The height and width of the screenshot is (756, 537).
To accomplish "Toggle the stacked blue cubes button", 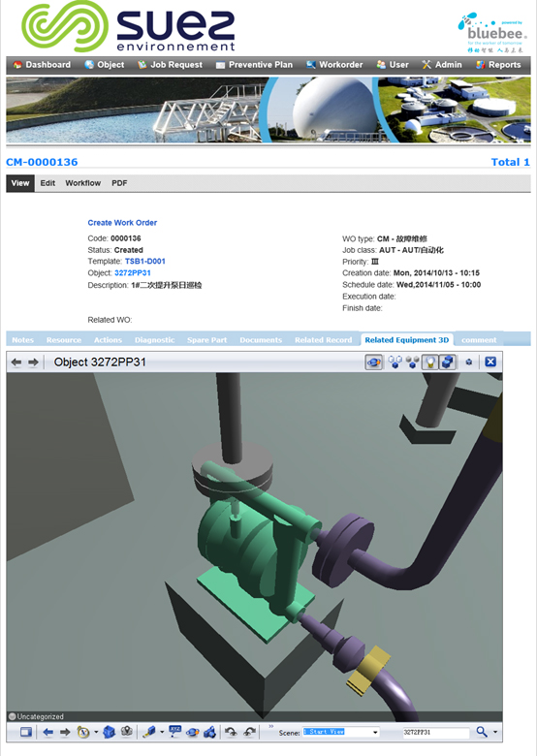I will pyautogui.click(x=448, y=362).
